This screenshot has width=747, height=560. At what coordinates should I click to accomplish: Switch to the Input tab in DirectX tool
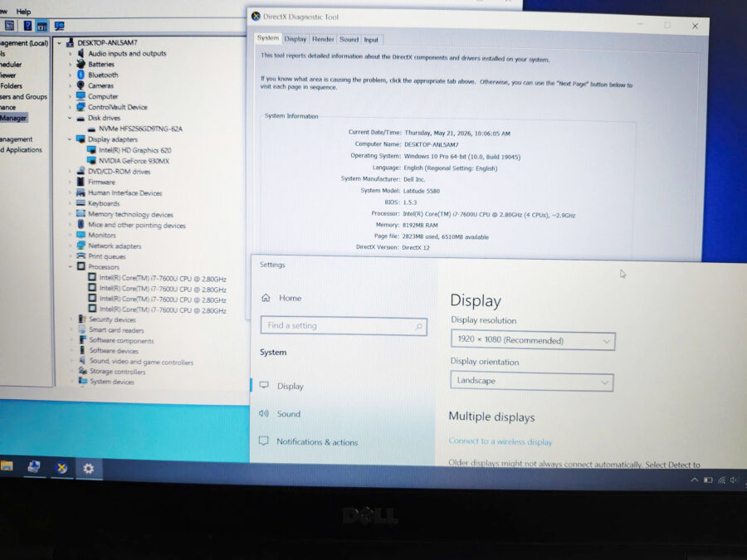[x=371, y=41]
